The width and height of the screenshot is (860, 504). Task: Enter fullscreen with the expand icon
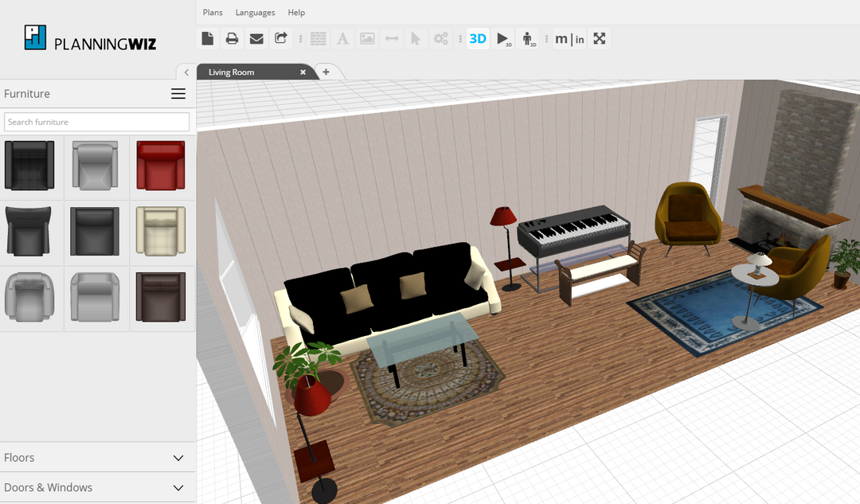click(x=600, y=38)
